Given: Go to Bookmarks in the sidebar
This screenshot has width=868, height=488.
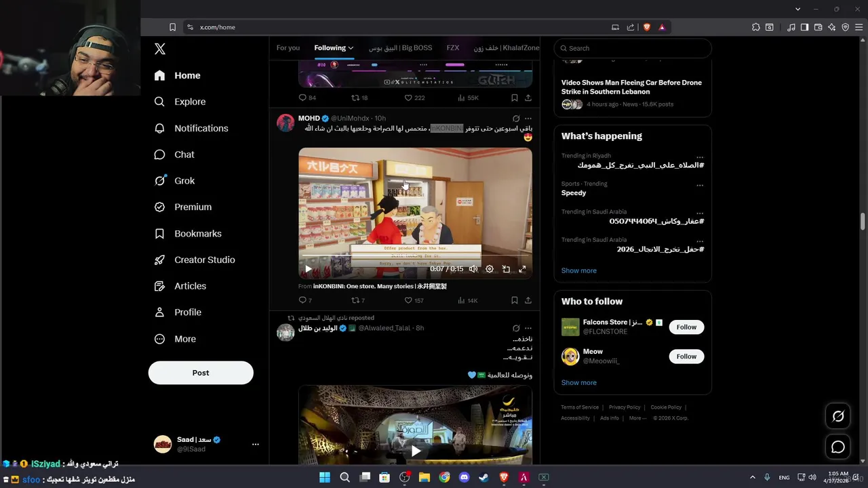Looking at the screenshot, I should point(188,233).
